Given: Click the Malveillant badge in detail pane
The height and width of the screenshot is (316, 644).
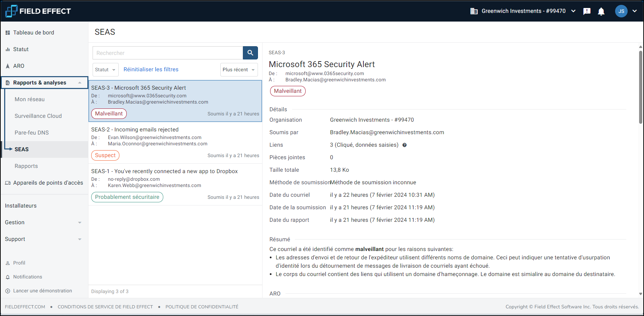Looking at the screenshot, I should click(x=288, y=91).
